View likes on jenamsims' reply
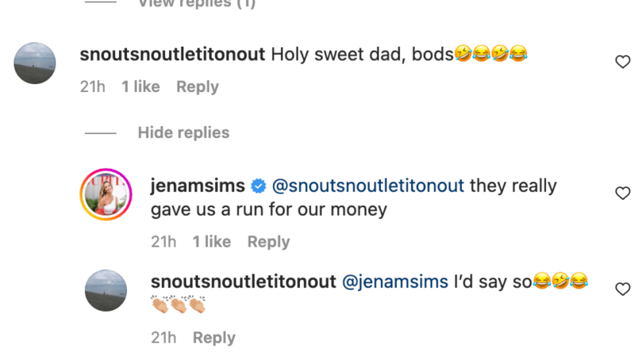 click(x=212, y=242)
